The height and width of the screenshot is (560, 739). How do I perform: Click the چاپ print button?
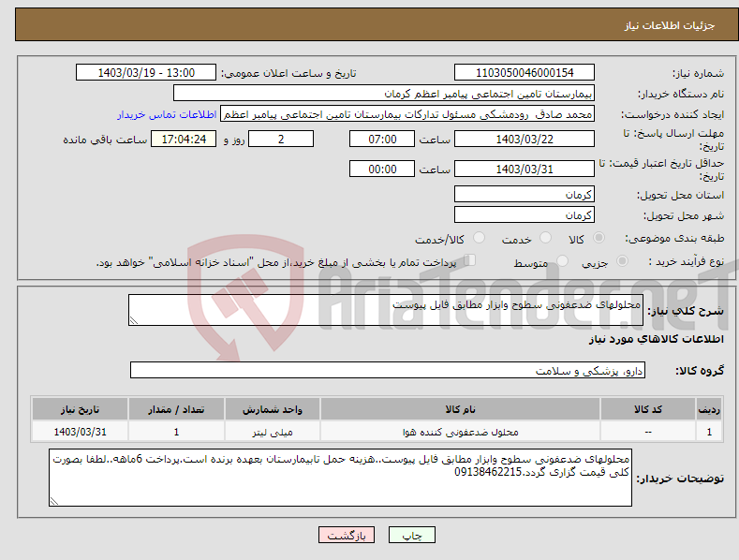pyautogui.click(x=411, y=535)
